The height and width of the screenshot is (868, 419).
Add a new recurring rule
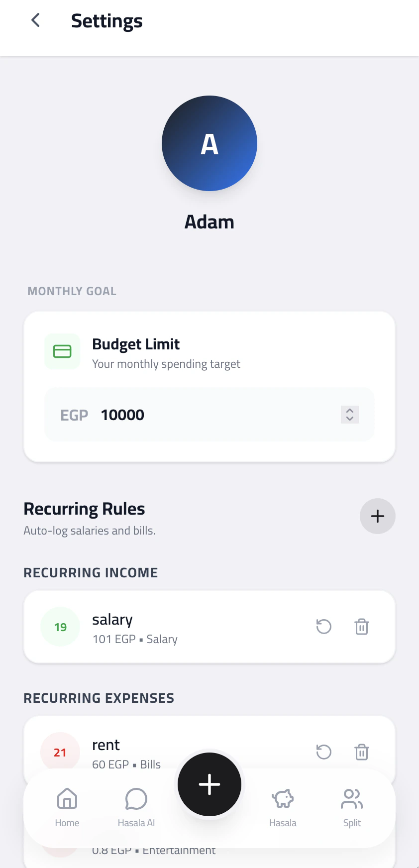point(378,516)
